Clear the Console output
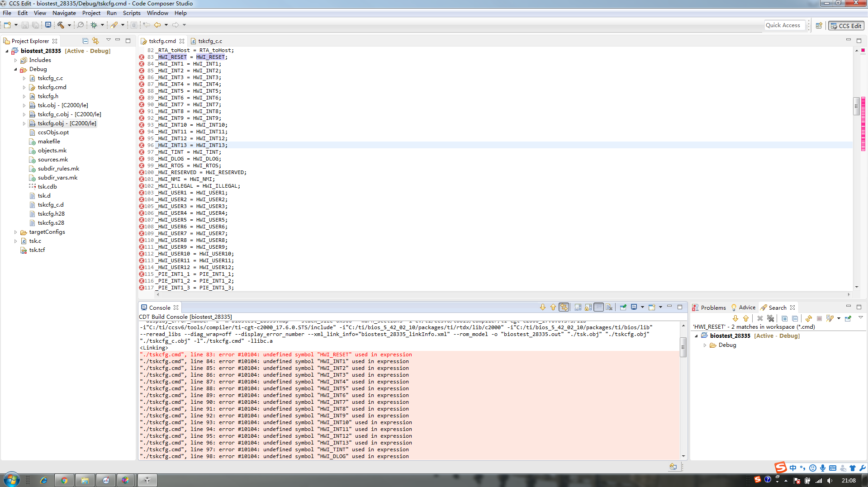Image resolution: width=868 pixels, height=487 pixels. [609, 307]
